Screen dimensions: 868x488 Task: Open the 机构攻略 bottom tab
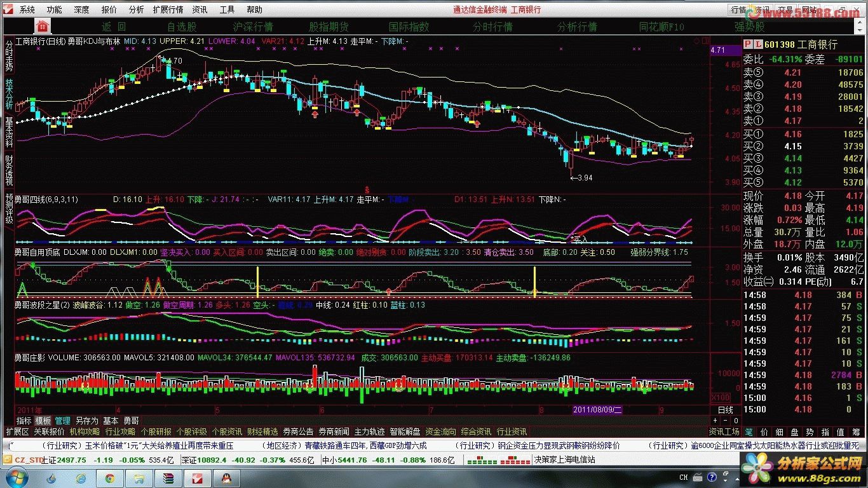[x=85, y=431]
